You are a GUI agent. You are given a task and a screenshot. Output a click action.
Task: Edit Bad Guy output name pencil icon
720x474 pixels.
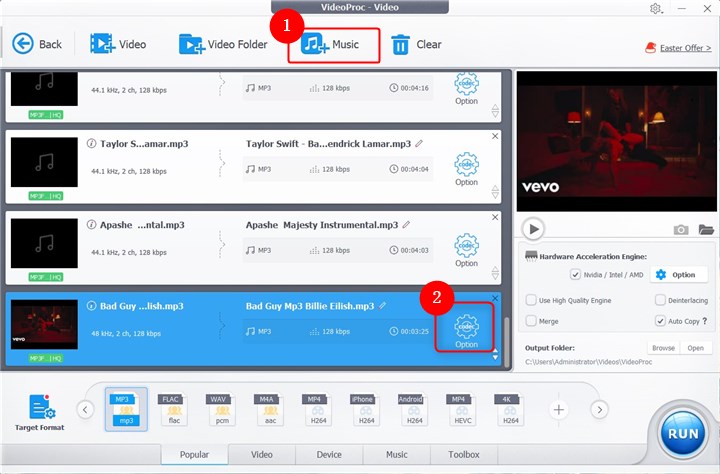tap(382, 305)
